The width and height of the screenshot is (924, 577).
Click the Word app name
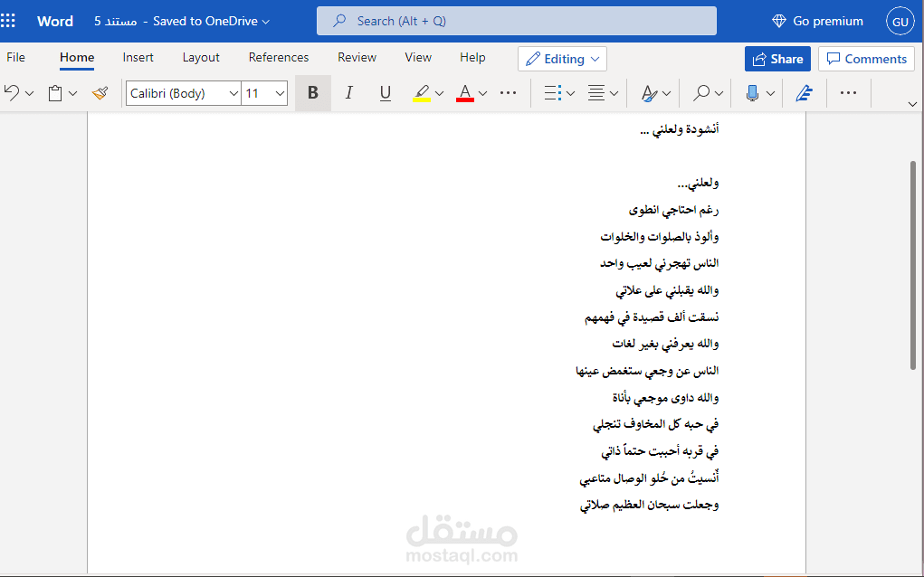[x=55, y=21]
